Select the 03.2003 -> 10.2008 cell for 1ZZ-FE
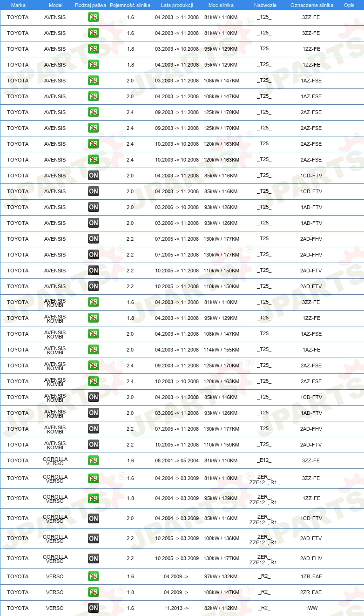This screenshot has height=616, width=364. click(x=177, y=49)
